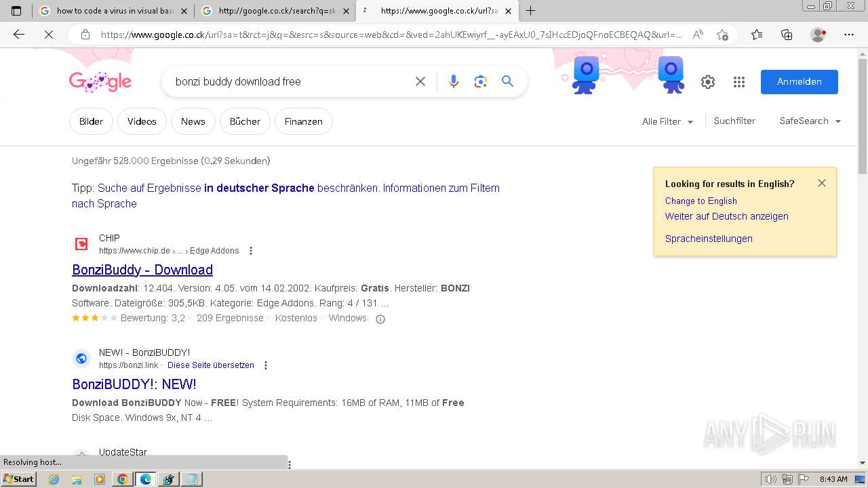
Task: Open Edge settings and more menu
Action: [848, 35]
